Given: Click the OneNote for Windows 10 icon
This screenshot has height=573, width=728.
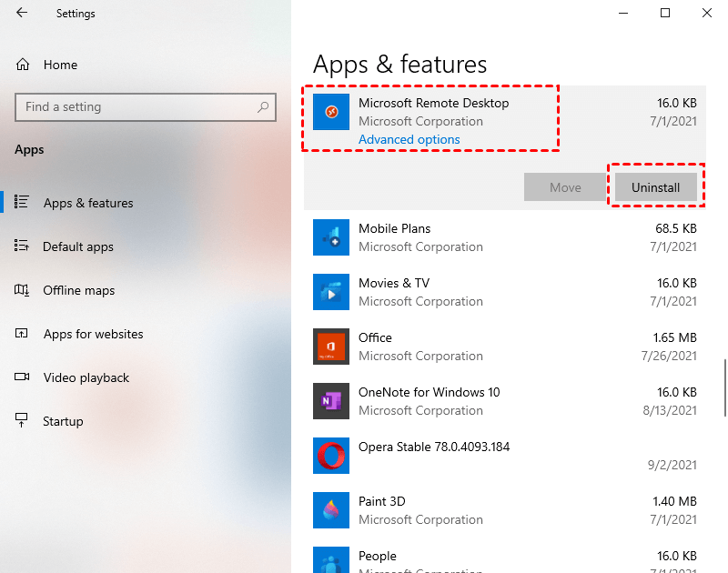Looking at the screenshot, I should coord(331,401).
